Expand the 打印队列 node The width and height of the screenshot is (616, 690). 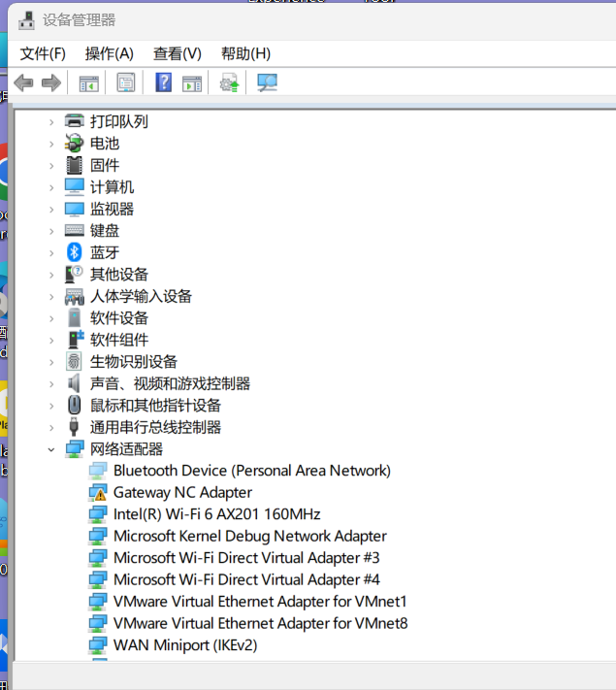(51, 122)
